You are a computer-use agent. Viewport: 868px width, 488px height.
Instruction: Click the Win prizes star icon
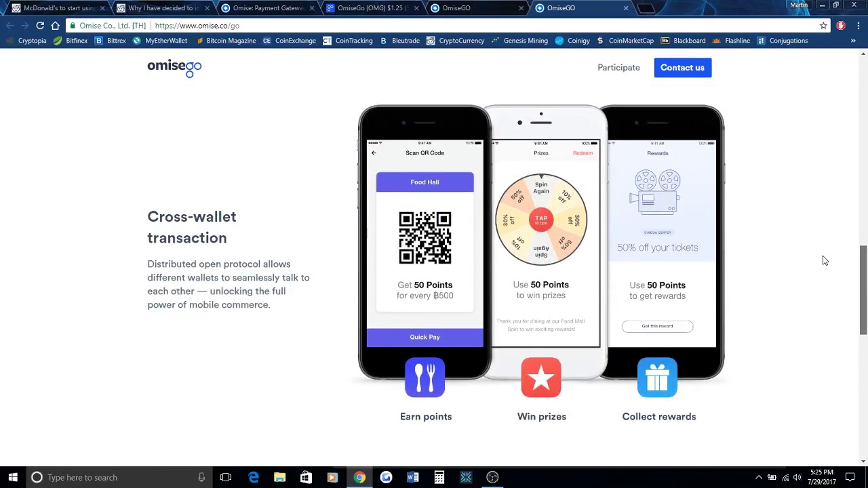(541, 378)
